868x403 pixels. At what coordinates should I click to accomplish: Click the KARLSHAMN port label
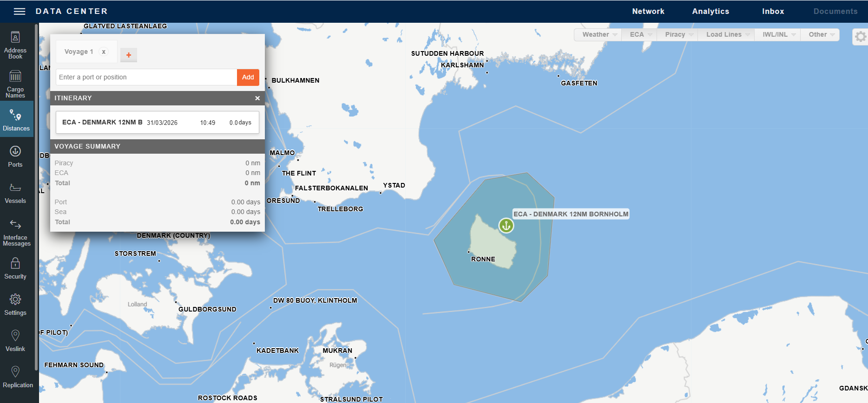tap(462, 65)
